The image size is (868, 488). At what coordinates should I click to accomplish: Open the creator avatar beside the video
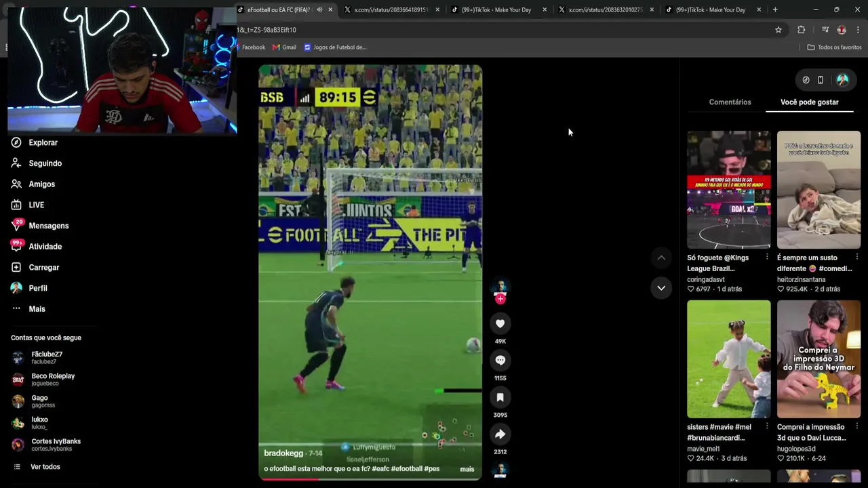click(x=500, y=287)
